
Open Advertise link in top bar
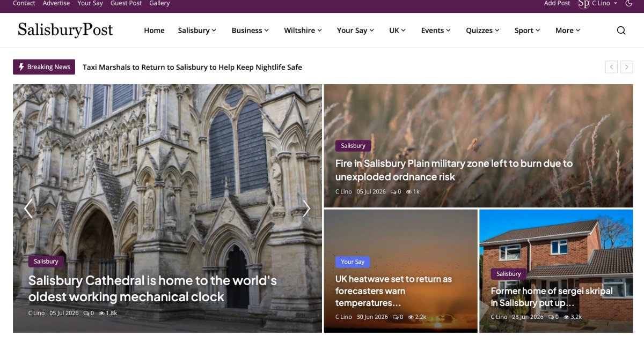pos(56,3)
